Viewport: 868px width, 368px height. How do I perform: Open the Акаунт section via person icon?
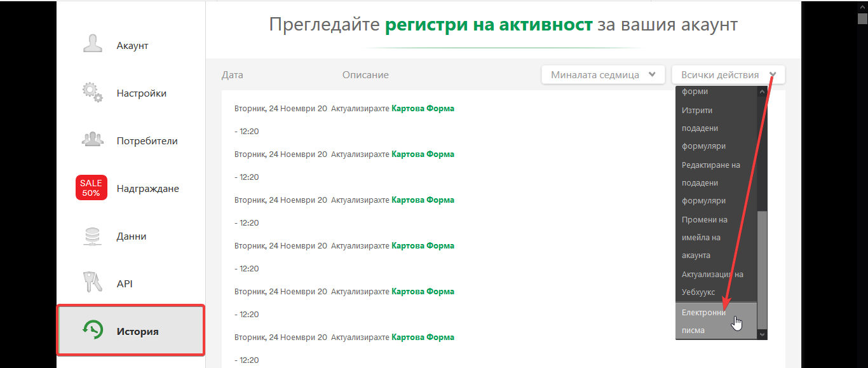tap(93, 45)
